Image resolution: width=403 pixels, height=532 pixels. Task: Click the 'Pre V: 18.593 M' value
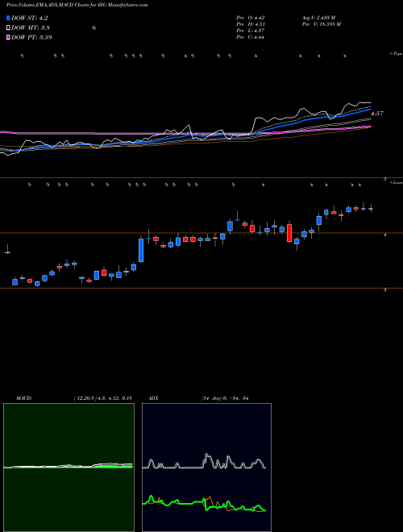[x=321, y=24]
